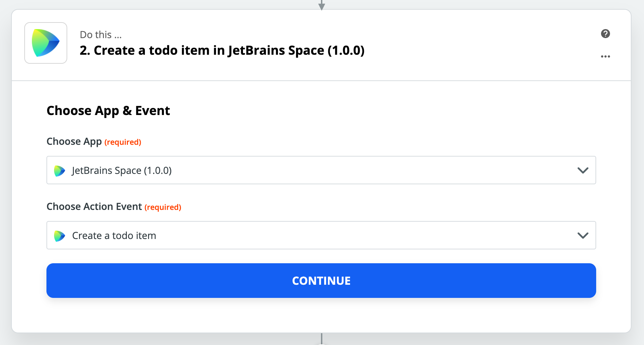
Task: Expand the Choose Action Event chevron
Action: pyautogui.click(x=583, y=236)
